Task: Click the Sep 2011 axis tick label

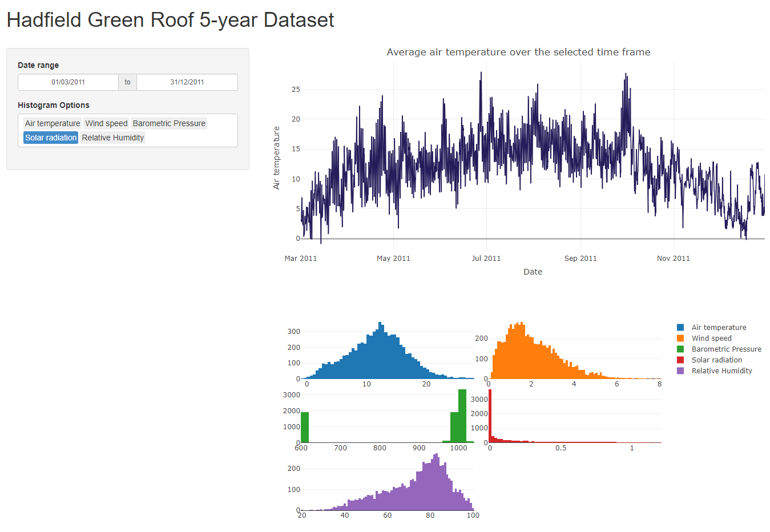Action: [x=580, y=259]
